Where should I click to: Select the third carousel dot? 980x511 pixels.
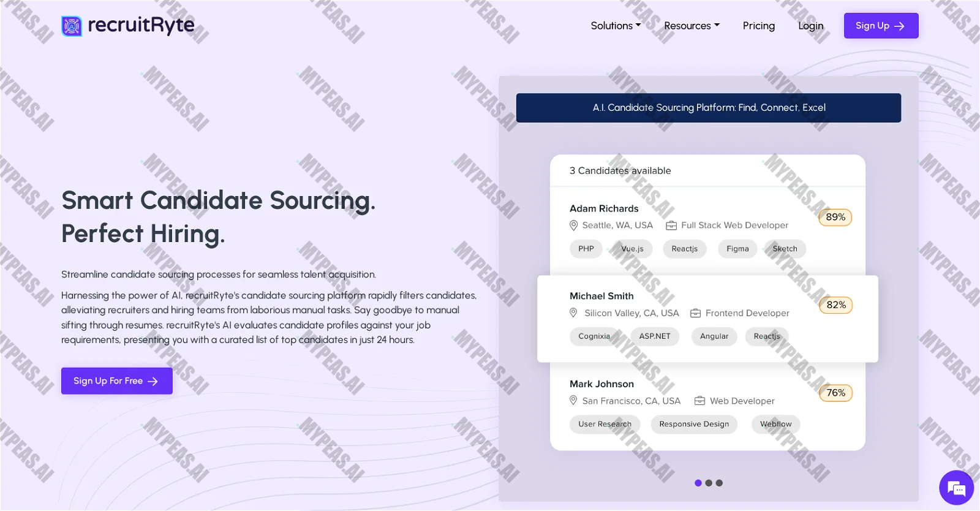[719, 483]
